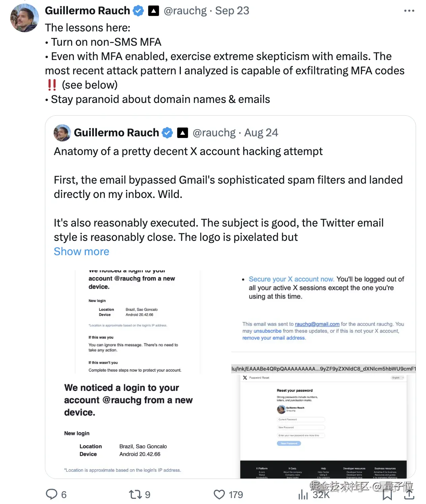
Task: Click the reply icon with 6 replies
Action: pos(52,494)
